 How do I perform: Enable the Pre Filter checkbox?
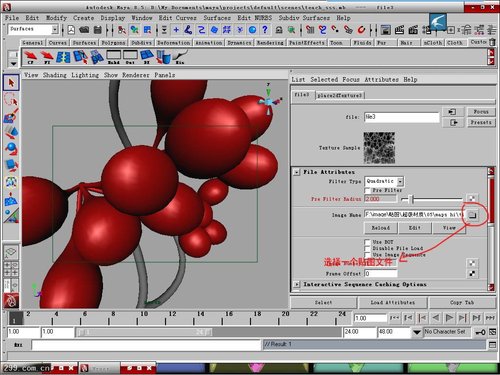coord(368,190)
